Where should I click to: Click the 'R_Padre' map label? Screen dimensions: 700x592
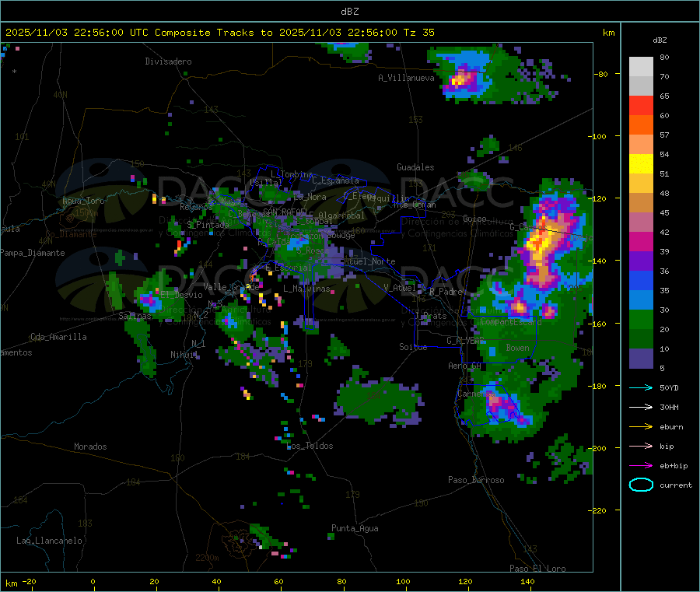click(446, 292)
